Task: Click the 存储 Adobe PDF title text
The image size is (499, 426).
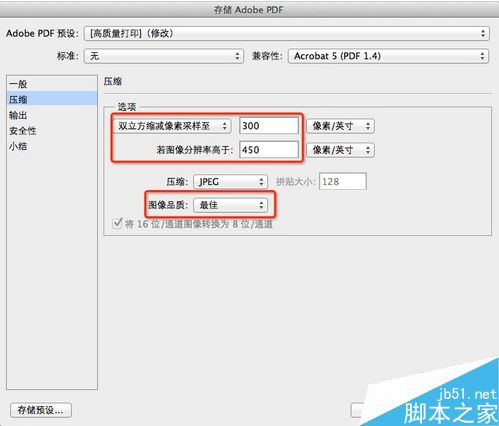Action: pos(248,10)
